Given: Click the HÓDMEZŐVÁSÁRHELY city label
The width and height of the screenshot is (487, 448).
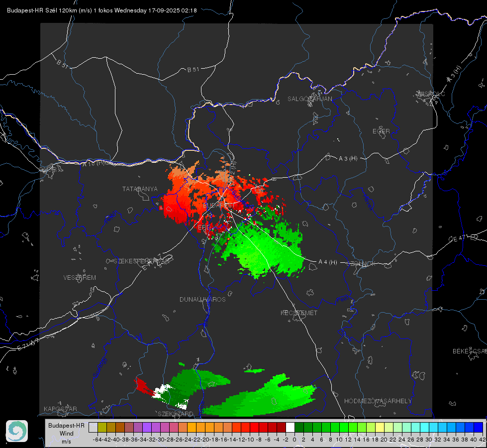Looking at the screenshot, I should [x=378, y=401].
